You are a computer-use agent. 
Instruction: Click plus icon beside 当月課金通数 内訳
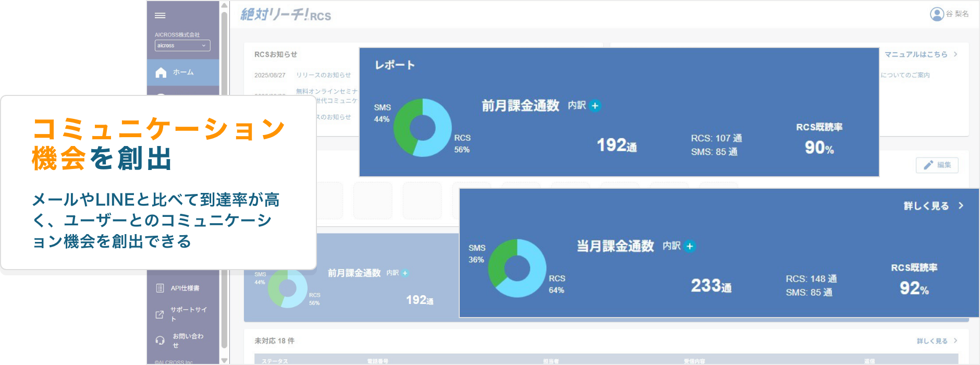tap(690, 246)
